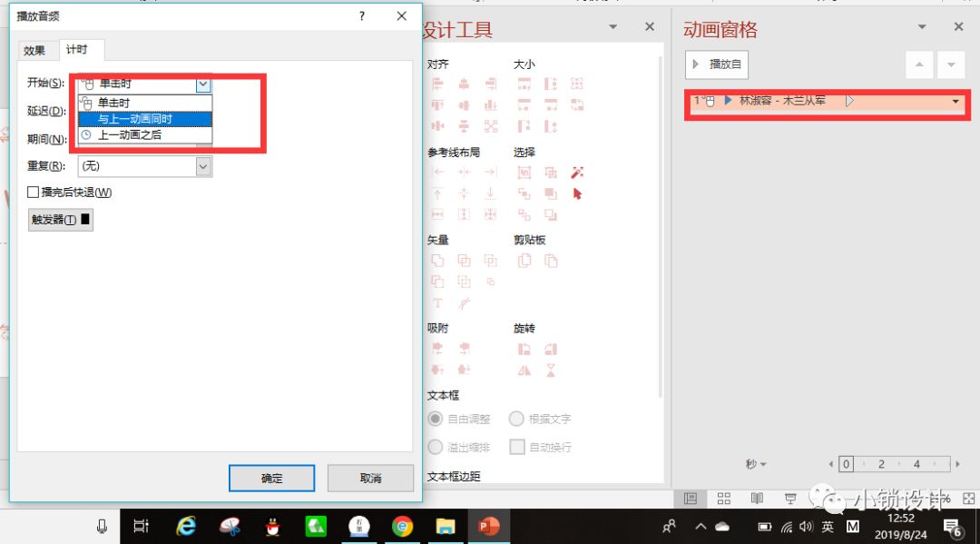Click the hourglass rotate icon under 旋转

tap(551, 371)
